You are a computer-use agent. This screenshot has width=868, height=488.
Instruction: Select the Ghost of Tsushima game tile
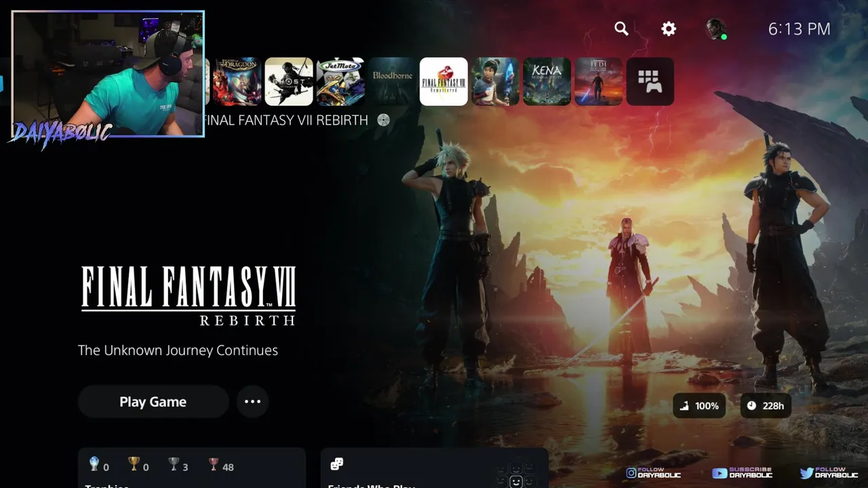pyautogui.click(x=289, y=81)
